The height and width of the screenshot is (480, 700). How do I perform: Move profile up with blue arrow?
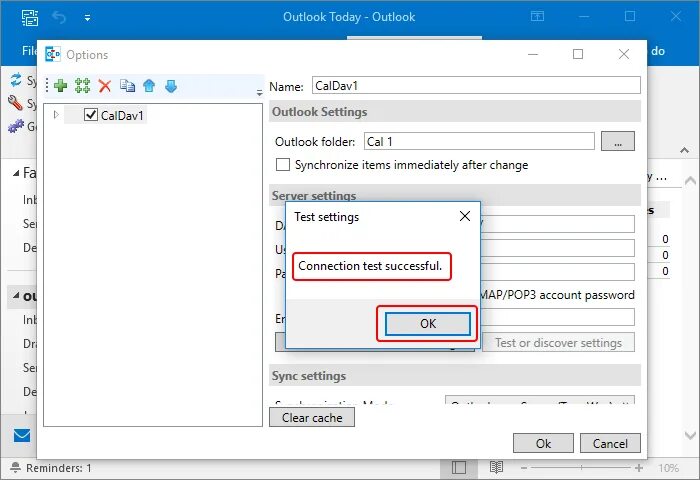149,85
